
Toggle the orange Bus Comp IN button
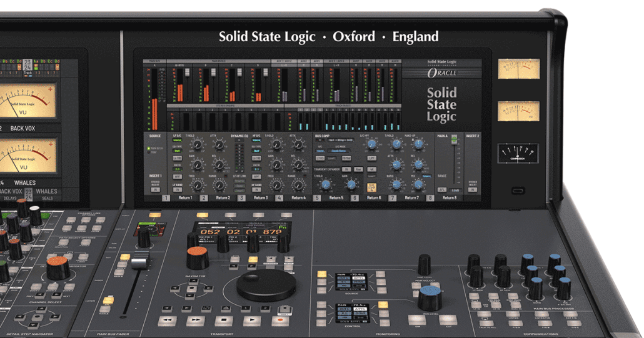(x=371, y=187)
